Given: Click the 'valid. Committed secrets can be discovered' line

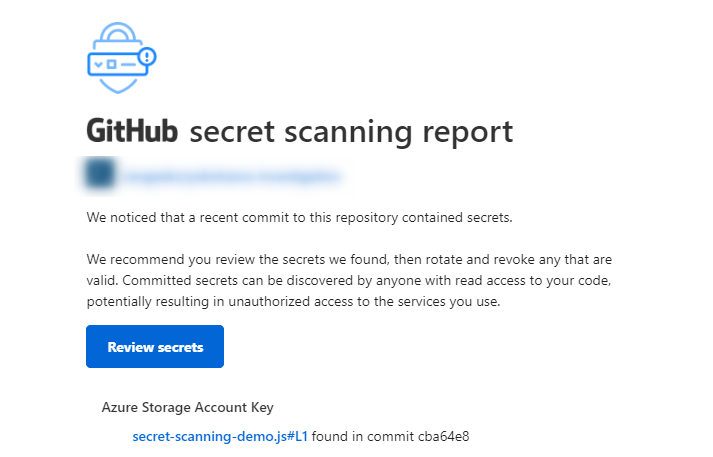Looking at the screenshot, I should 349,281.
